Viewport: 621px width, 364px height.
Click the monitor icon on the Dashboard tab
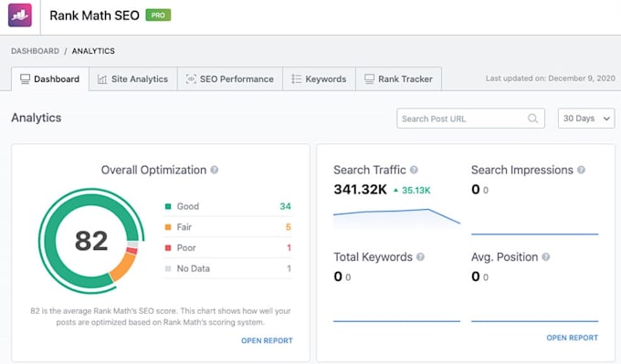pyautogui.click(x=25, y=79)
